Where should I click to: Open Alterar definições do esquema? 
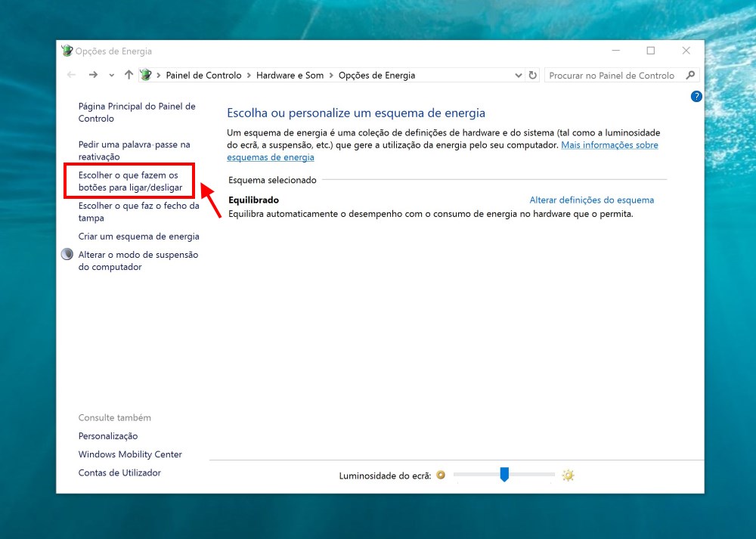[x=591, y=200]
